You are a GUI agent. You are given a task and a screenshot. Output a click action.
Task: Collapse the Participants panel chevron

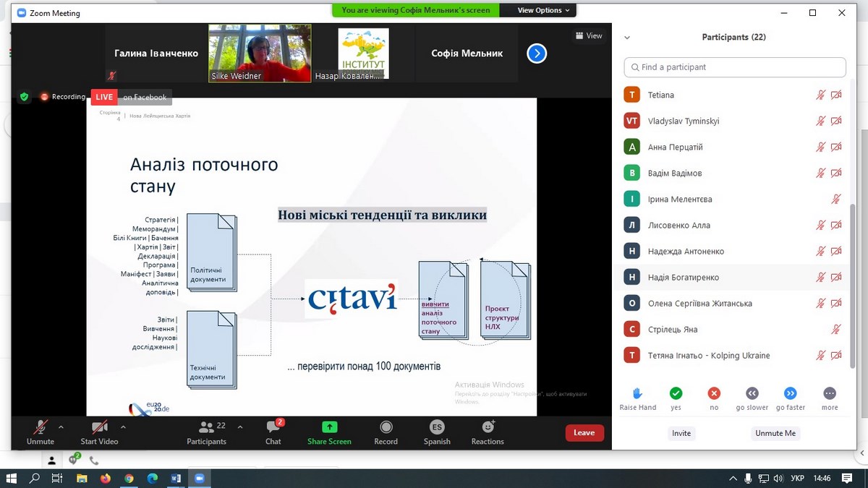(627, 38)
